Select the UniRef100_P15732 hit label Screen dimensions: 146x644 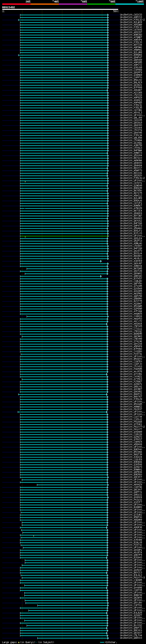tap(131, 545)
